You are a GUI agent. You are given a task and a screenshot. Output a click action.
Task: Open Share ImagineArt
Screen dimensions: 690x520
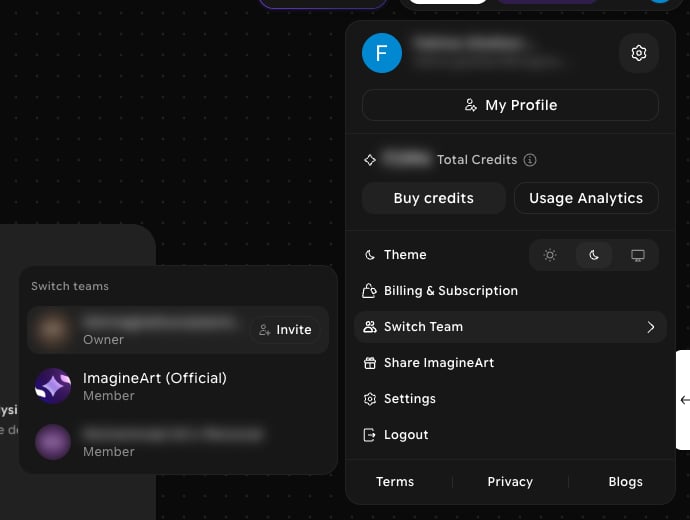click(510, 363)
